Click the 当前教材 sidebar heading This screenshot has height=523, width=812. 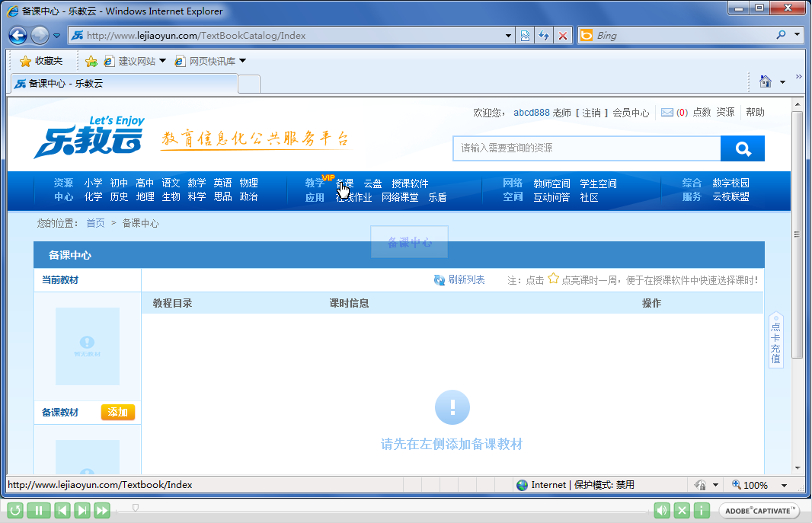(x=60, y=280)
